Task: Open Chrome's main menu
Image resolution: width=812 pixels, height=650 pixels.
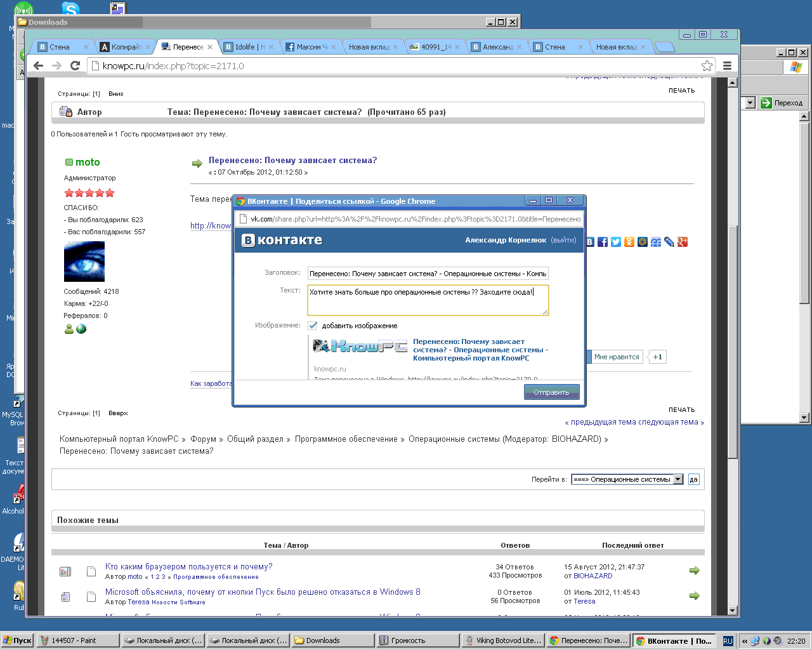Action: coord(727,65)
